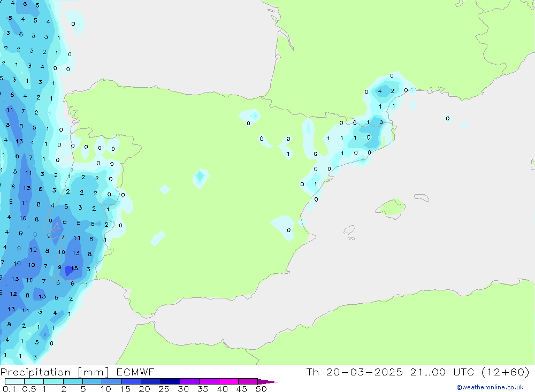Click the (12+60) forecast offset text
The width and height of the screenshot is (535, 392).
[506, 372]
